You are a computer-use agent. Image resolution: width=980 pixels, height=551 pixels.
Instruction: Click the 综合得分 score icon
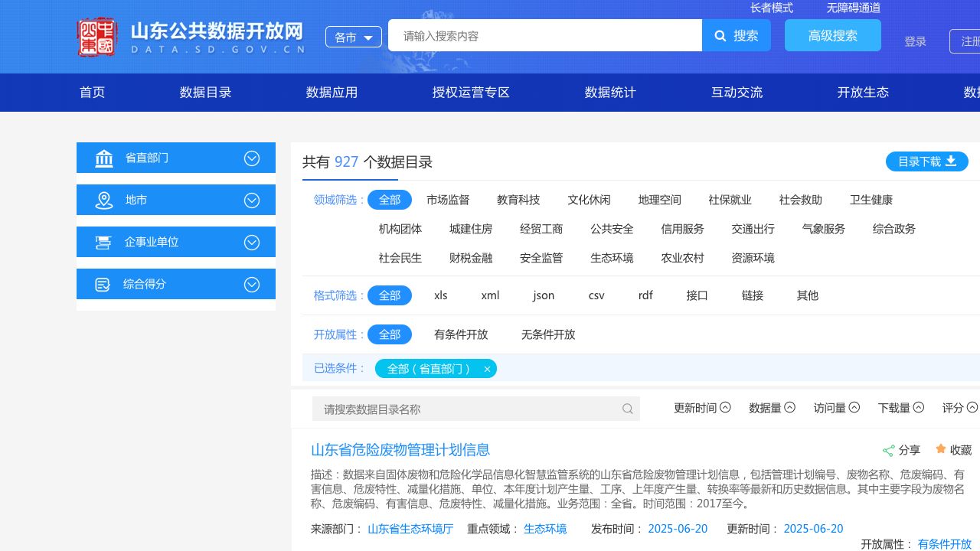pyautogui.click(x=103, y=285)
